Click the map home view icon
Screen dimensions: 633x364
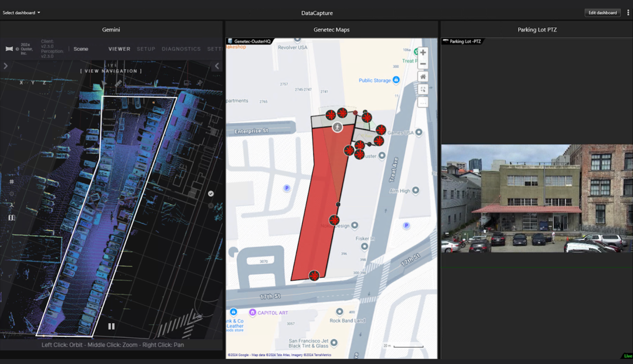click(423, 77)
